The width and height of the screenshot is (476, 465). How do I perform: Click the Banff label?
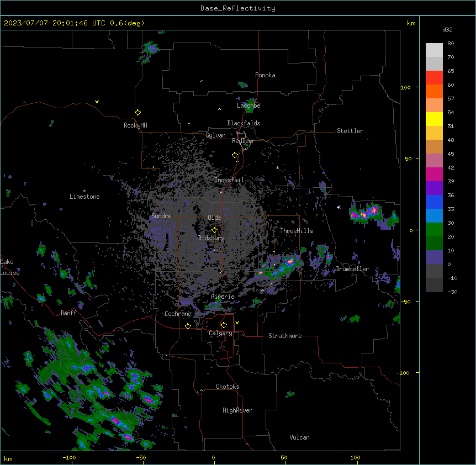[68, 313]
